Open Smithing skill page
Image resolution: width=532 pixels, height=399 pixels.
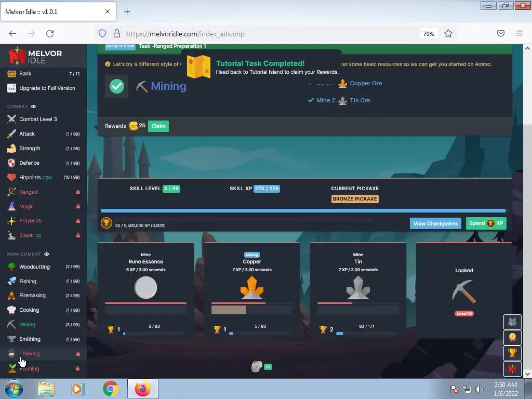(x=44, y=339)
